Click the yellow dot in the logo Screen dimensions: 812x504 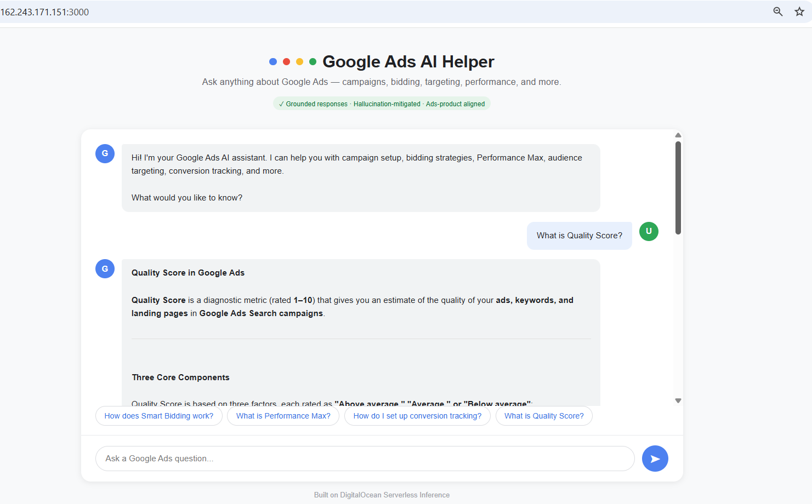tap(299, 61)
